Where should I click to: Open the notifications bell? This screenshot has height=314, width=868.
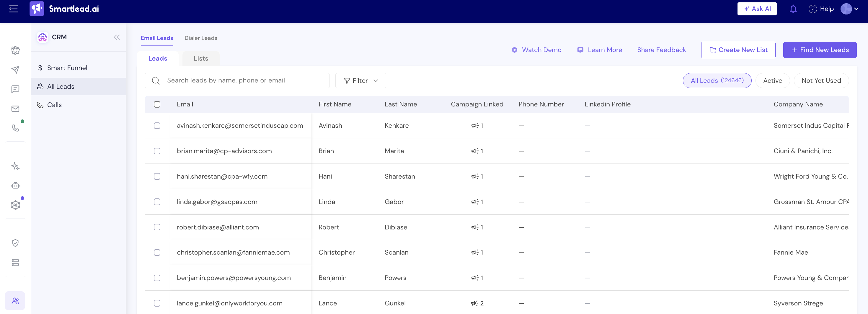click(x=793, y=9)
